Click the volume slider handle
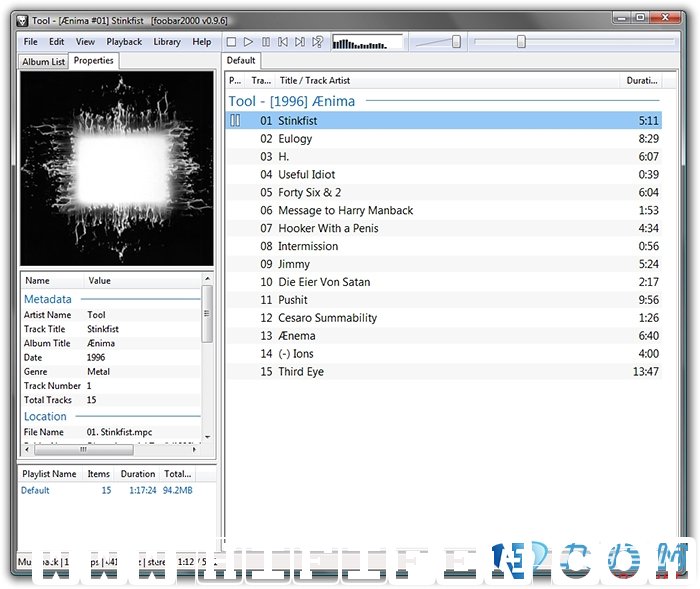The height and width of the screenshot is (589, 700). click(456, 42)
